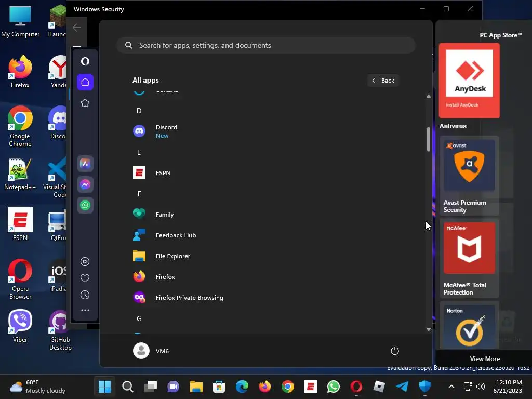Open the player icon in Opera sidebar
532x399 pixels.
tap(85, 262)
